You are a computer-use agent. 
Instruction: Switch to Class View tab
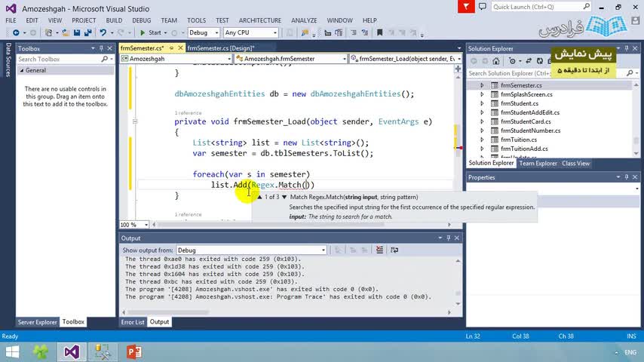coord(576,163)
